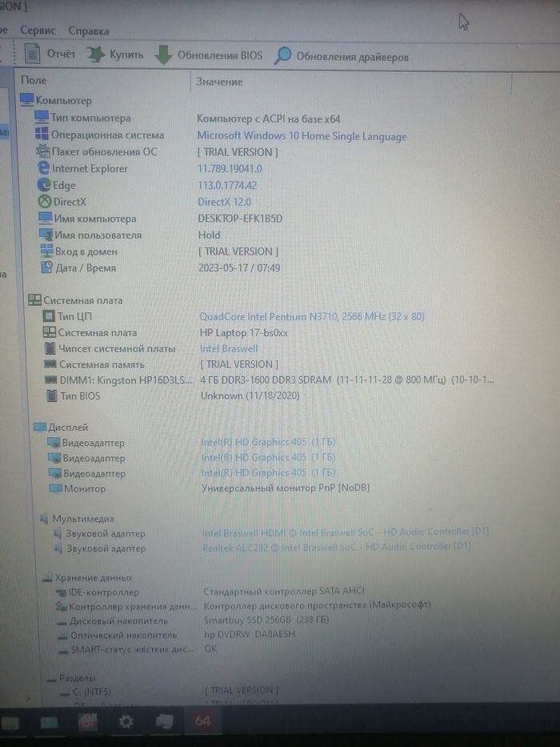Screen dimensions: 560x747
Task: Click the Монитор row icon
Action: point(55,488)
